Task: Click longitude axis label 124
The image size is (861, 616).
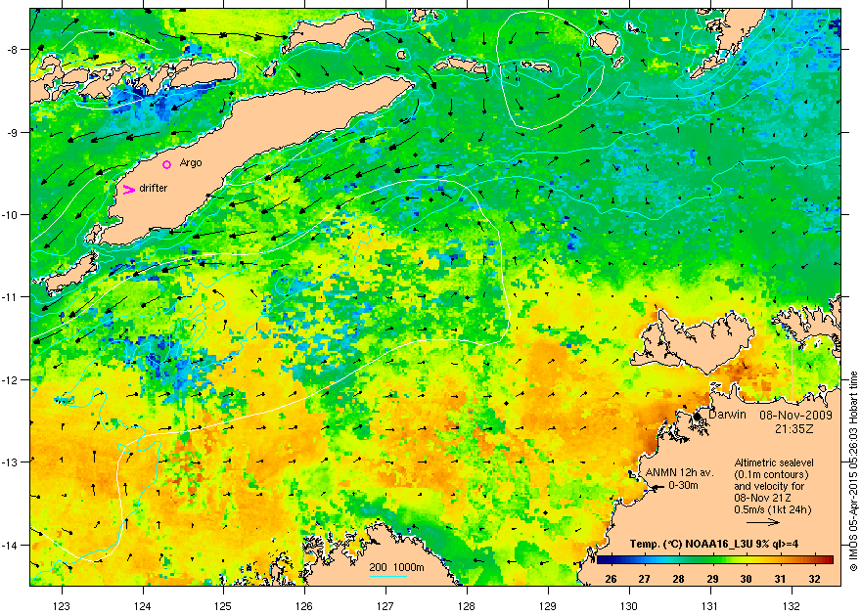Action: click(143, 606)
